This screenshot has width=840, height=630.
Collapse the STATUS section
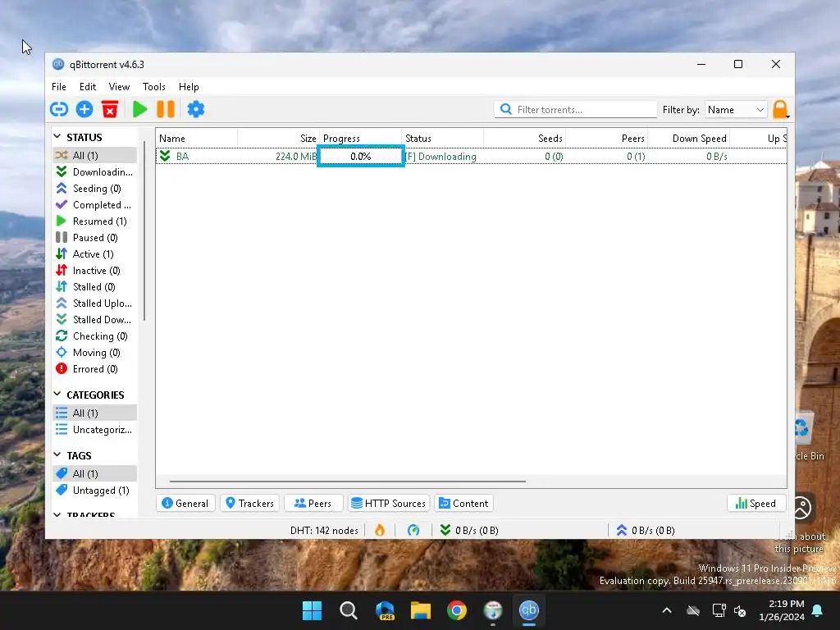[x=57, y=137]
